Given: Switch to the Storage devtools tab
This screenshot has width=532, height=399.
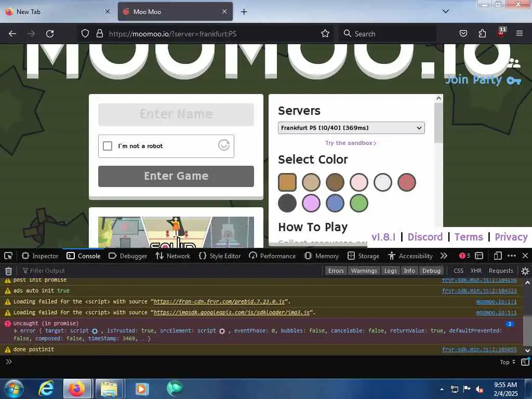Looking at the screenshot, I should 363,256.
